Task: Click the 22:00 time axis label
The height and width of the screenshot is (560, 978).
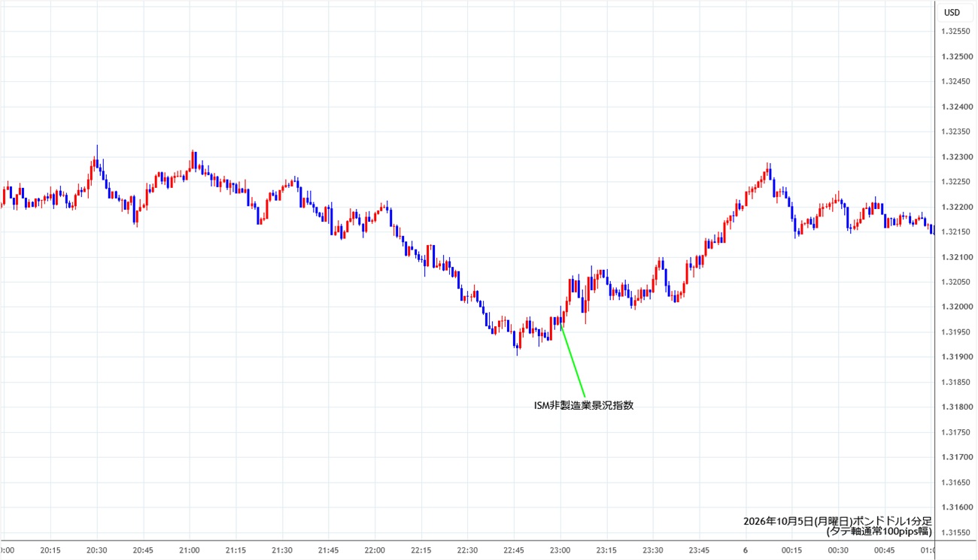Action: (375, 550)
